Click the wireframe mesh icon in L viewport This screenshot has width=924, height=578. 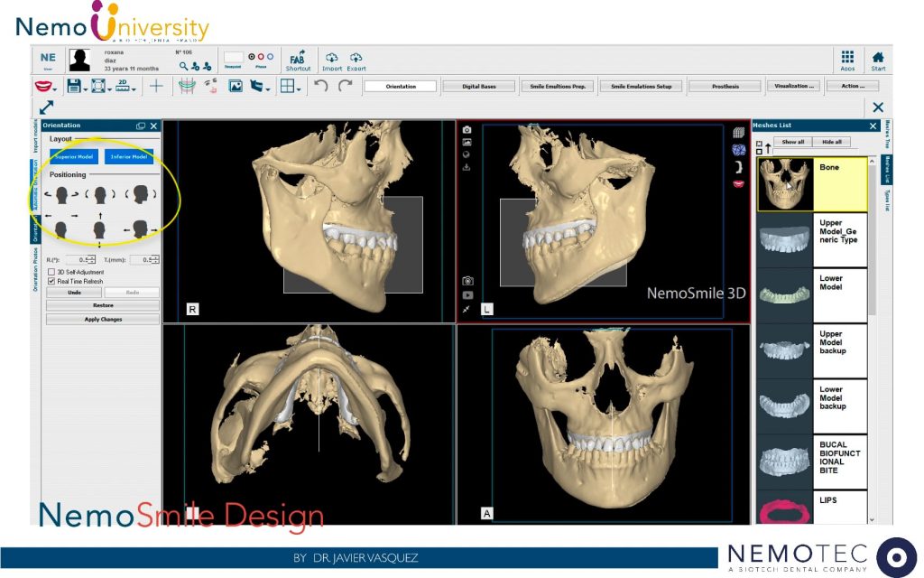(738, 133)
